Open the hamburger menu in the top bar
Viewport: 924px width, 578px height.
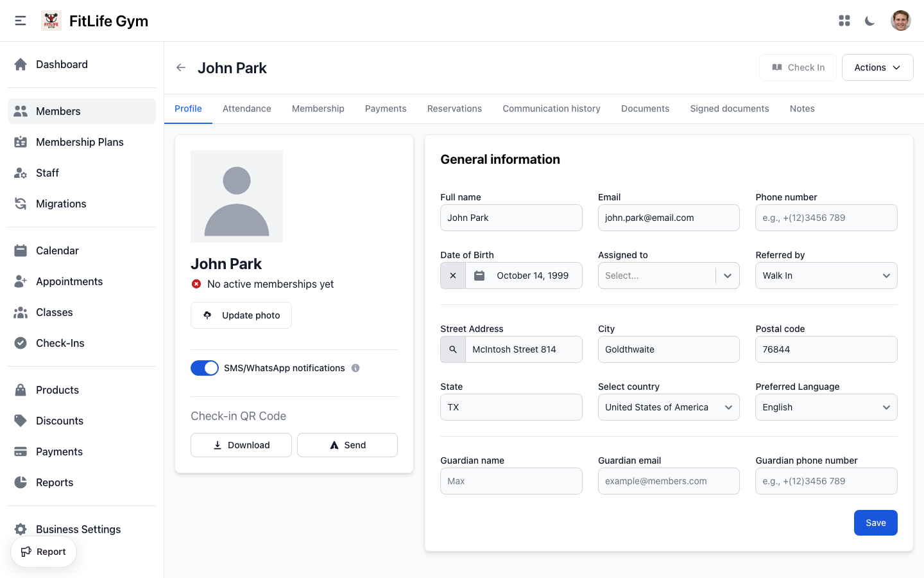pos(20,20)
